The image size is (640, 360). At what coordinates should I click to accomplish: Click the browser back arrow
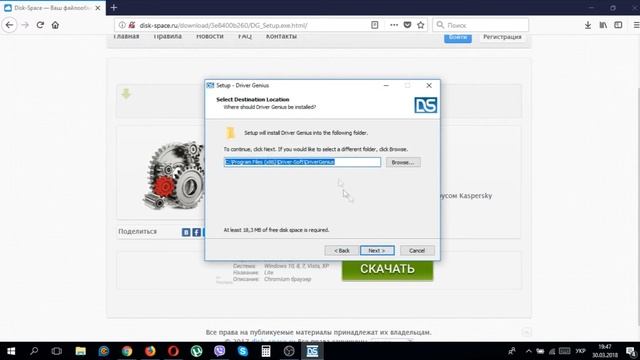point(9,25)
